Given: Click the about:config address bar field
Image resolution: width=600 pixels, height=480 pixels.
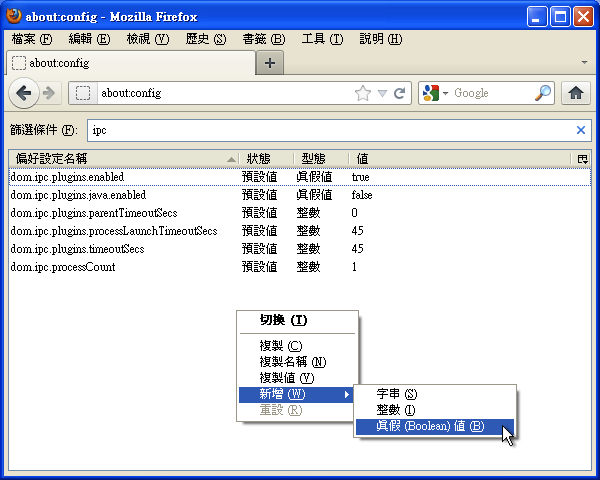Looking at the screenshot, I should [x=226, y=93].
